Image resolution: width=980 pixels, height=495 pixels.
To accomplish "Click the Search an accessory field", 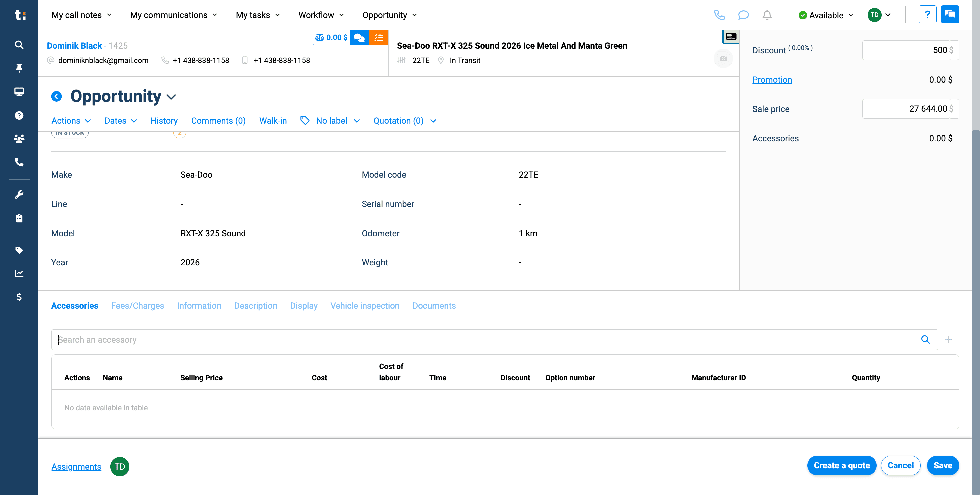I will pyautogui.click(x=495, y=339).
